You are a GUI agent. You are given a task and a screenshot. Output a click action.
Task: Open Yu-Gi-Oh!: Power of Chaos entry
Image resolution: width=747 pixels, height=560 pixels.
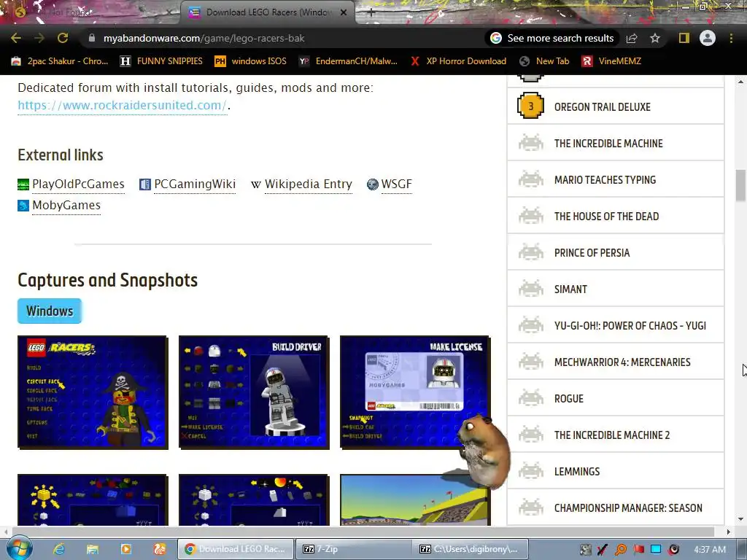(630, 326)
